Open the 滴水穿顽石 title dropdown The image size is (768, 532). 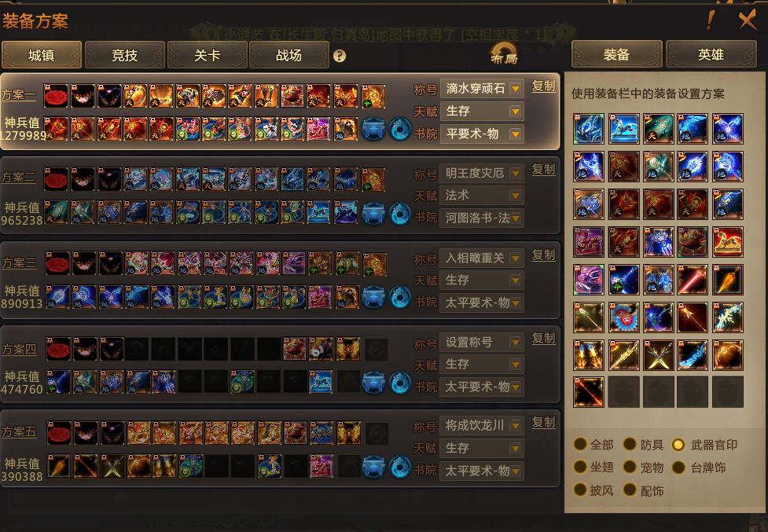pyautogui.click(x=482, y=89)
